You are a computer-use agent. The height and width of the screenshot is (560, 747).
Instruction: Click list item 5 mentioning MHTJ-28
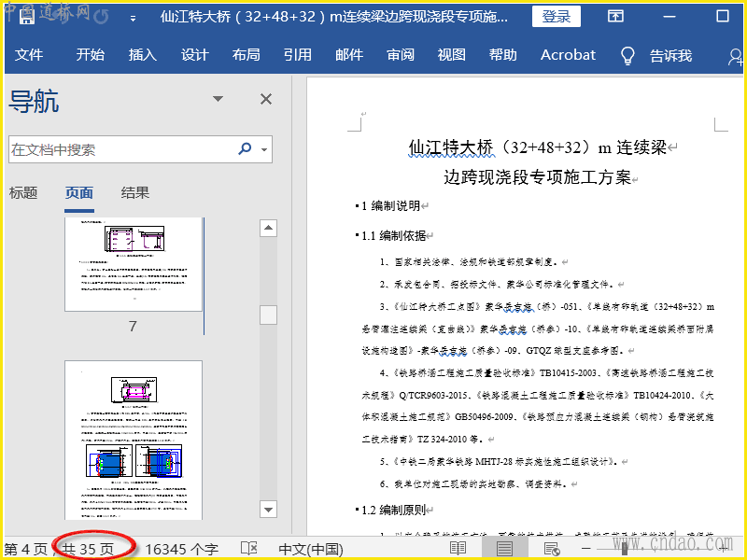[500, 461]
